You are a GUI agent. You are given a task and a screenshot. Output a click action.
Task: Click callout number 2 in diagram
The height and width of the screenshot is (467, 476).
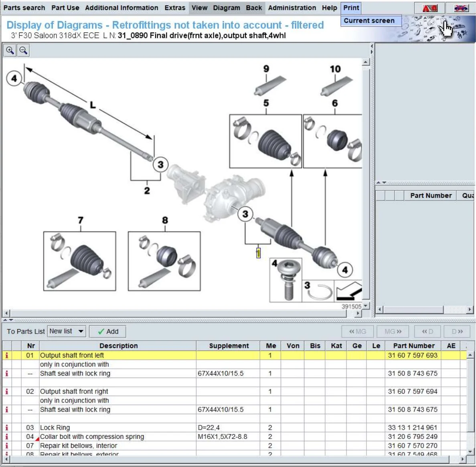point(147,190)
